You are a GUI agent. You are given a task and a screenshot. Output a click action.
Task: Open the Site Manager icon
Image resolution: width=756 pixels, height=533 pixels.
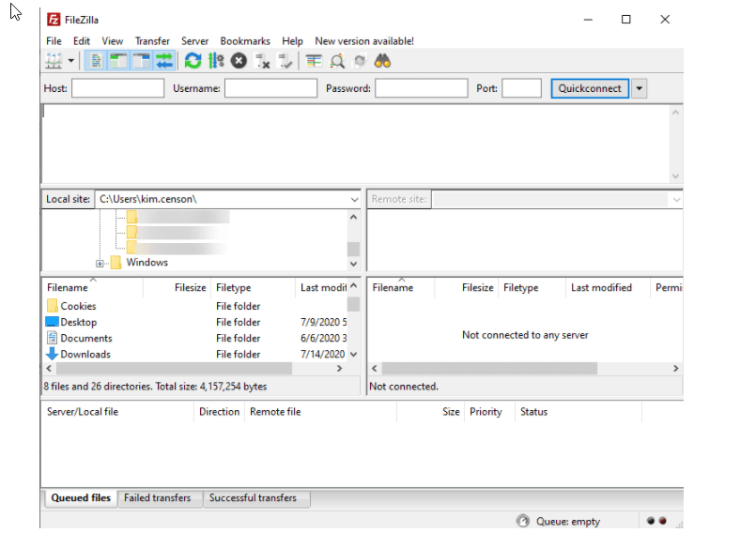(x=54, y=61)
